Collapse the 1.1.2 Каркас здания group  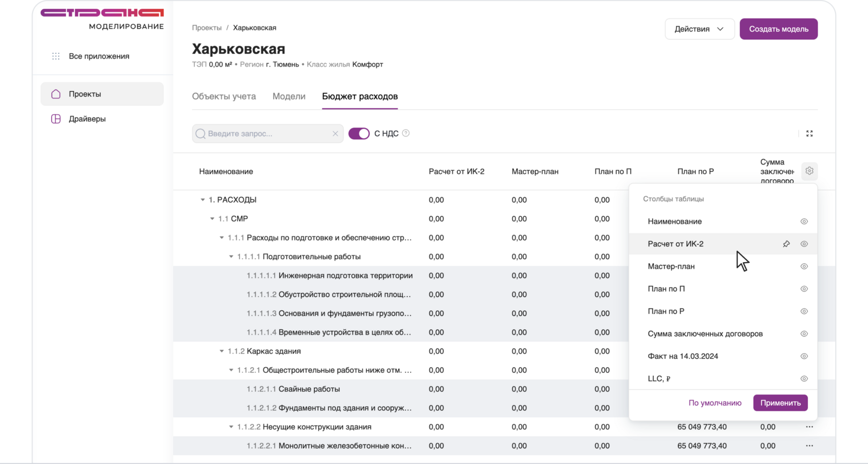(222, 351)
